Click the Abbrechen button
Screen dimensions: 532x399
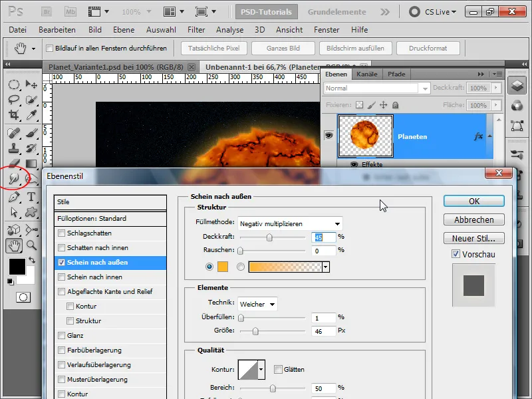click(473, 220)
